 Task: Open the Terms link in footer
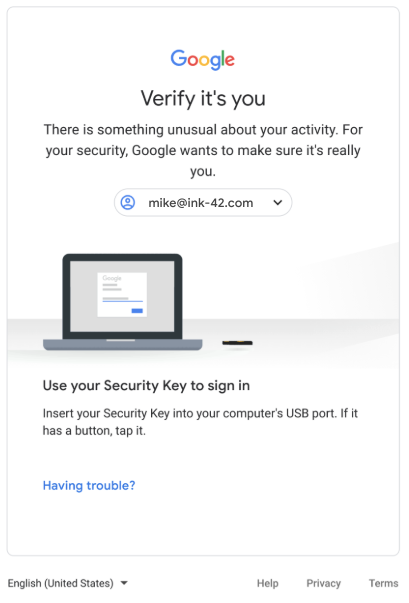point(383,583)
